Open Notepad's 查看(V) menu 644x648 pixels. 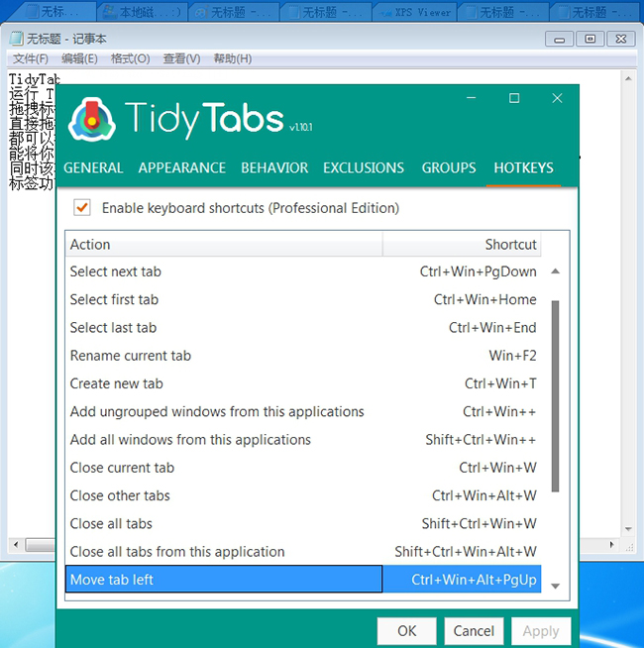[182, 58]
